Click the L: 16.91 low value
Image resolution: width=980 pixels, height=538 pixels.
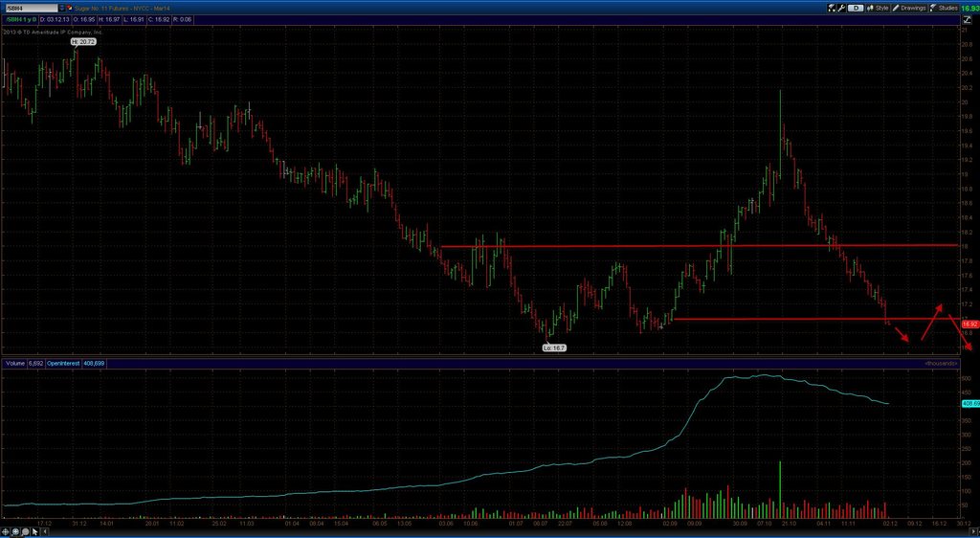pos(134,19)
